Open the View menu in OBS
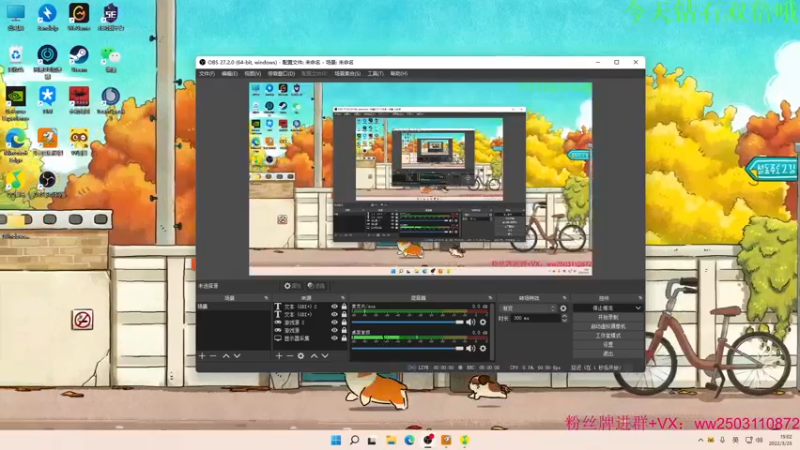800x450 pixels. coord(252,73)
